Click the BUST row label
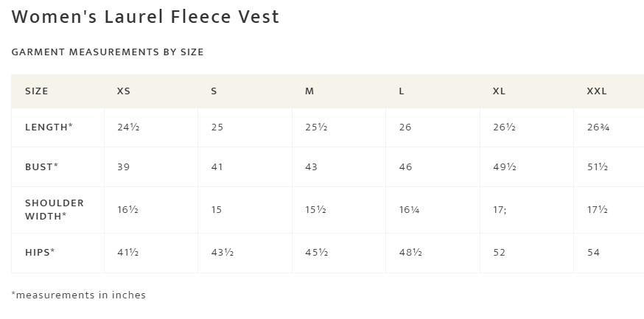 pyautogui.click(x=41, y=167)
